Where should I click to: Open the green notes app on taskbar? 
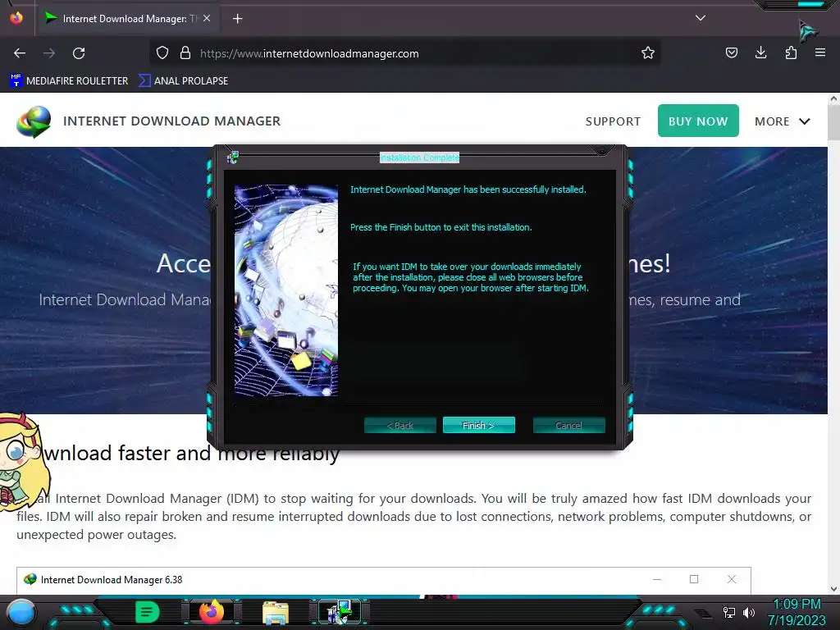(147, 612)
